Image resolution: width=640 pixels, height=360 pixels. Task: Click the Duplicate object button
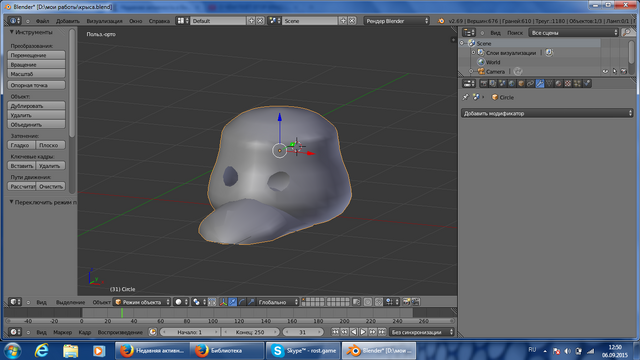[x=36, y=106]
